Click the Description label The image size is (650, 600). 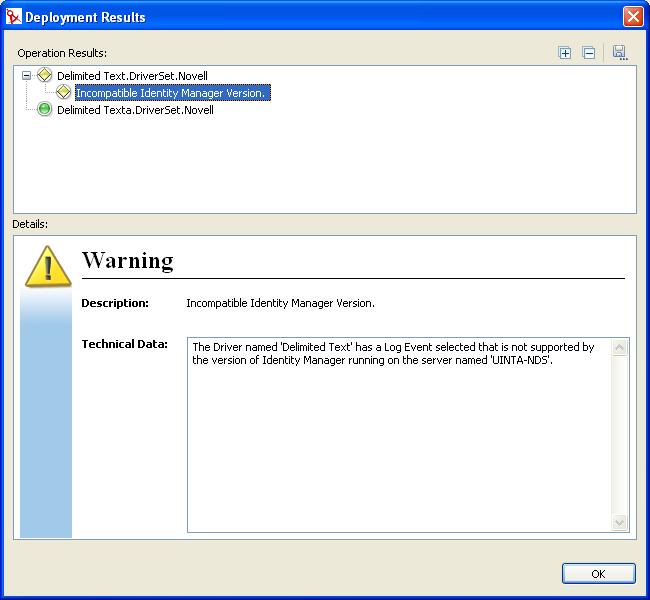pos(115,303)
